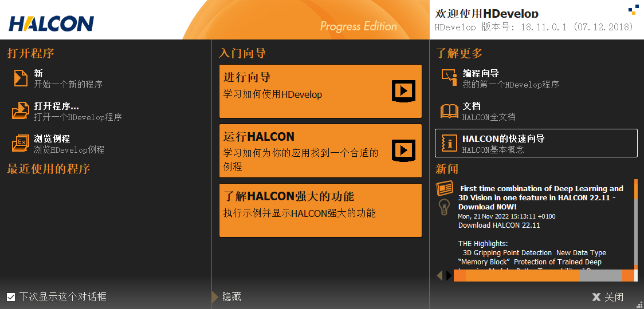Viewport: 644px width, 309px height.
Task: Click the X icon beside 关闭
Action: [596, 297]
